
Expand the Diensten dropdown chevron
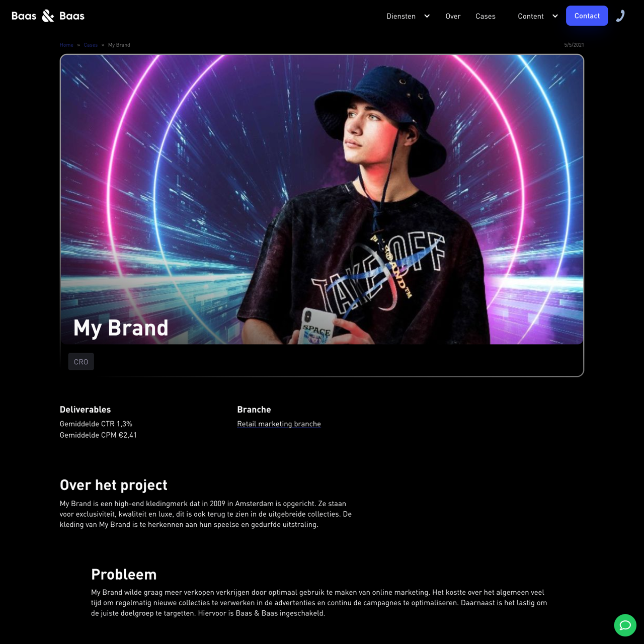427,16
